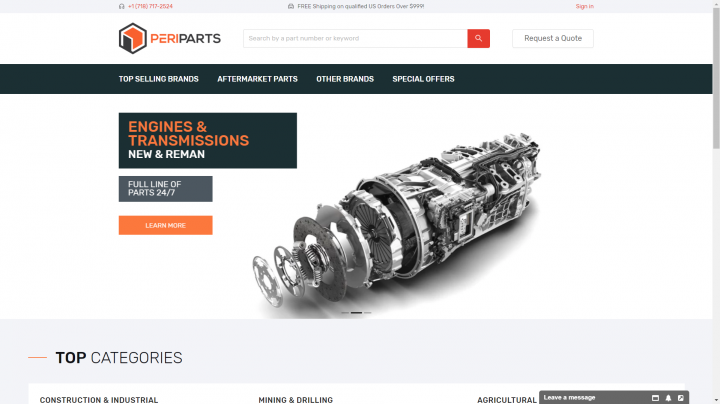The height and width of the screenshot is (404, 720).
Task: Select the active middle slide indicator
Action: (356, 313)
